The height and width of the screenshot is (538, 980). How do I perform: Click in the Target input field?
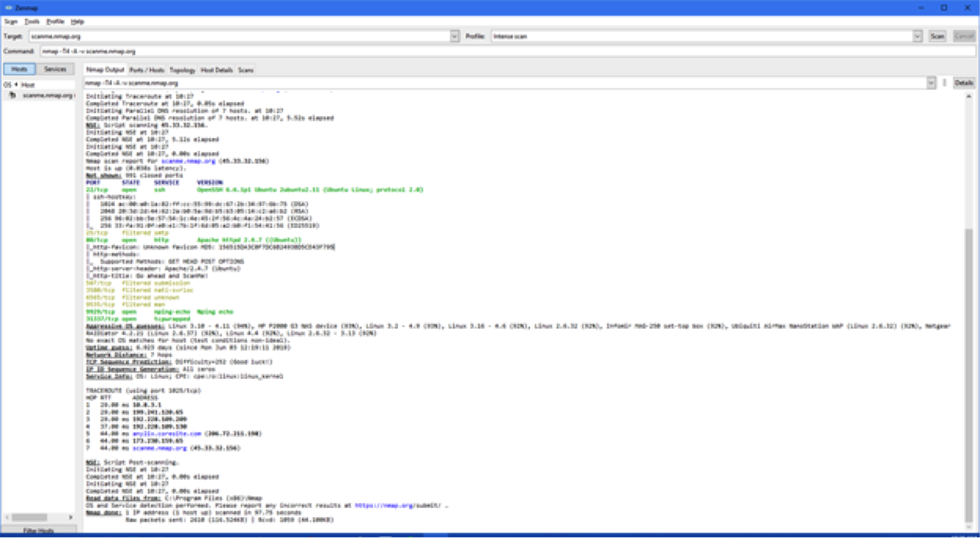click(x=239, y=36)
